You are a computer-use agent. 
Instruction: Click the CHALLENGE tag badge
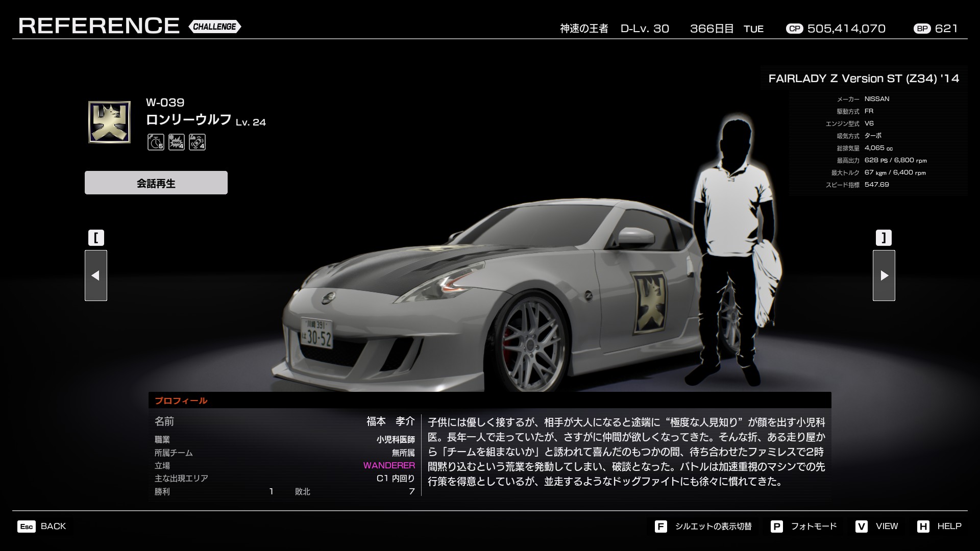[x=214, y=27]
